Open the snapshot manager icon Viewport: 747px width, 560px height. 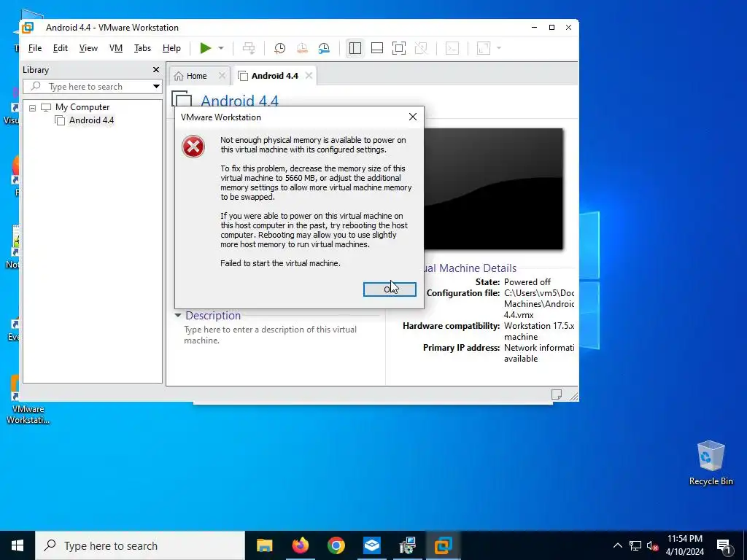tap(324, 48)
